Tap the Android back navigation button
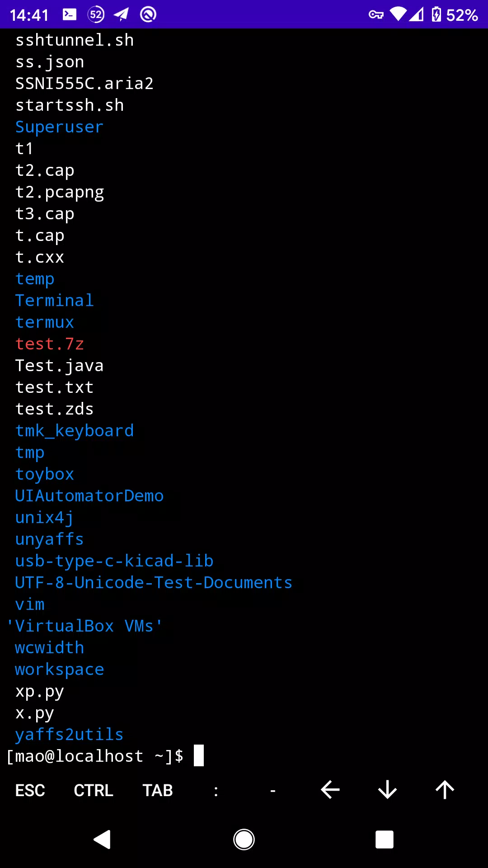 tap(102, 840)
